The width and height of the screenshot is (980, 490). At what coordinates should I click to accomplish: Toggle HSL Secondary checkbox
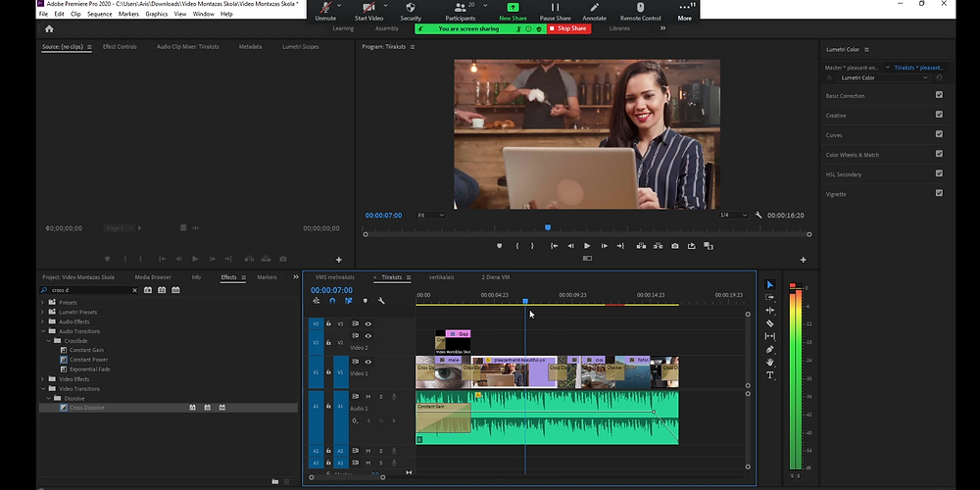point(939,173)
